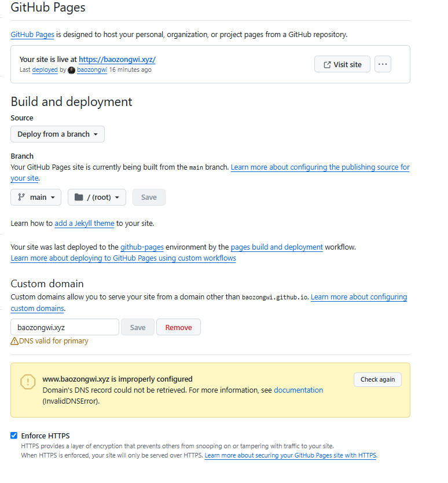The height and width of the screenshot is (483, 448).
Task: Open the three-dots menu beside Visit site
Action: [383, 64]
